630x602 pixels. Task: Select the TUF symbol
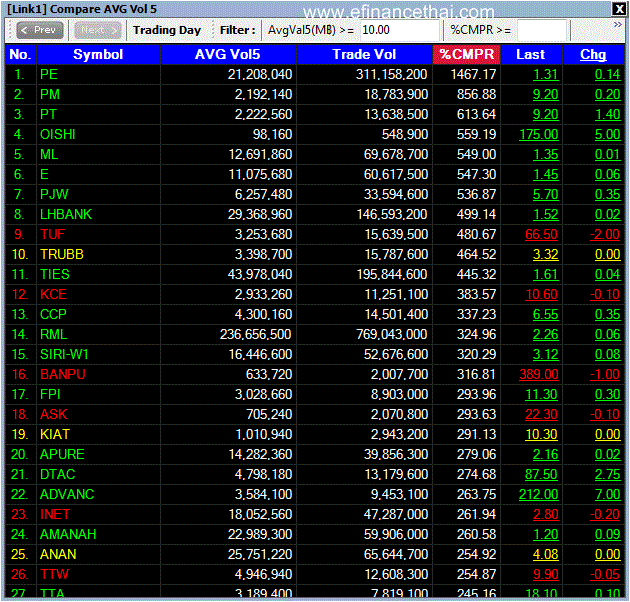pyautogui.click(x=53, y=234)
